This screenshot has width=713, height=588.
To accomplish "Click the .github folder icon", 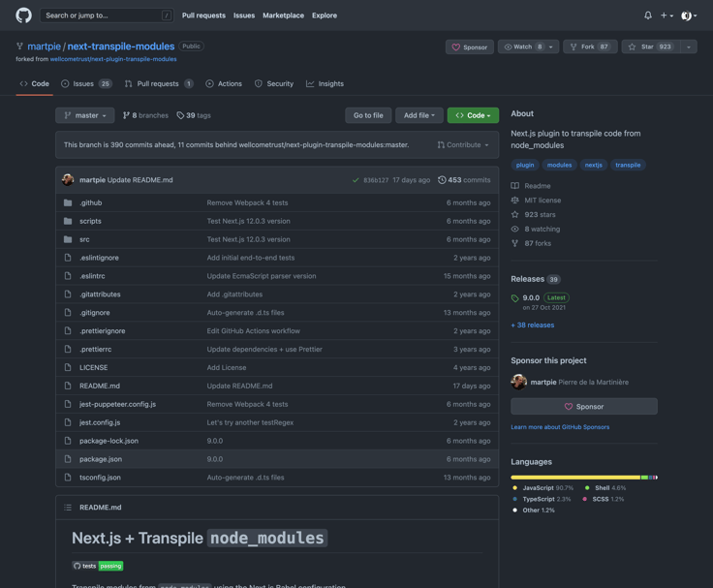I will [68, 202].
